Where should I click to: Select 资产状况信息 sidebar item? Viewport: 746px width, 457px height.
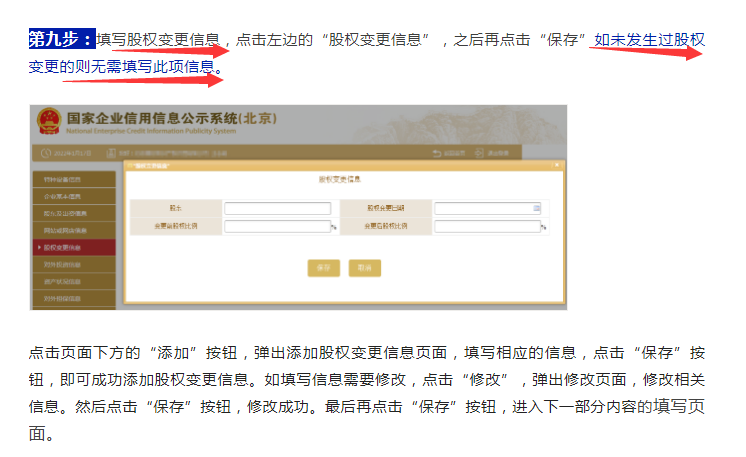(72, 281)
